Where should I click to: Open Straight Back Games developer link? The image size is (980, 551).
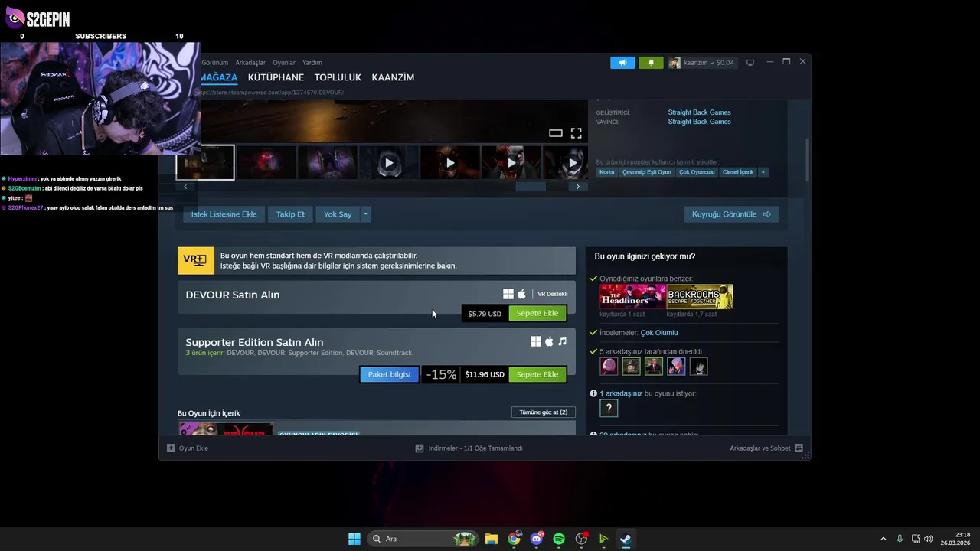pyautogui.click(x=699, y=112)
